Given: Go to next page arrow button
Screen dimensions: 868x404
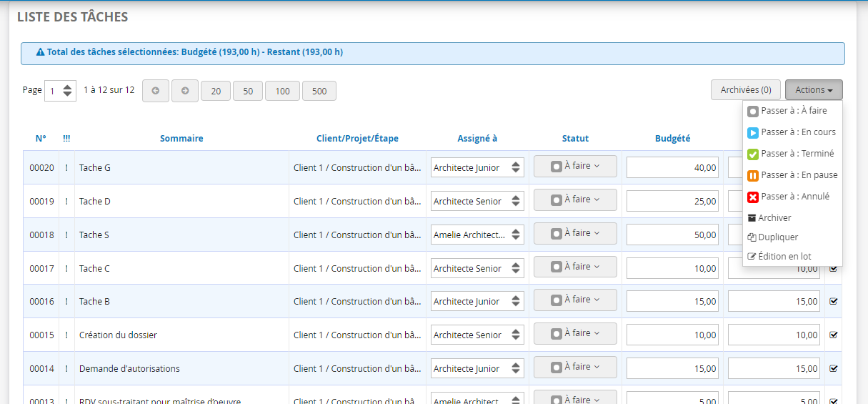Looking at the screenshot, I should (x=185, y=91).
